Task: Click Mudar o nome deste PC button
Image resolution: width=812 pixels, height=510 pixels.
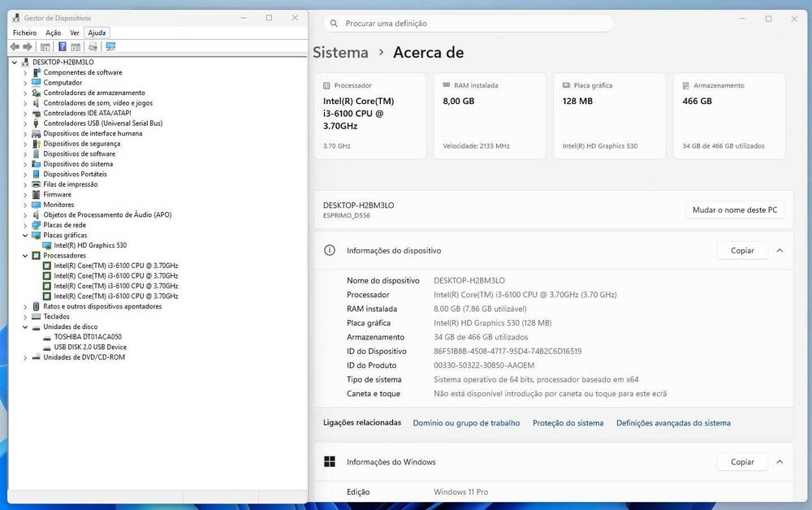Action: point(735,210)
